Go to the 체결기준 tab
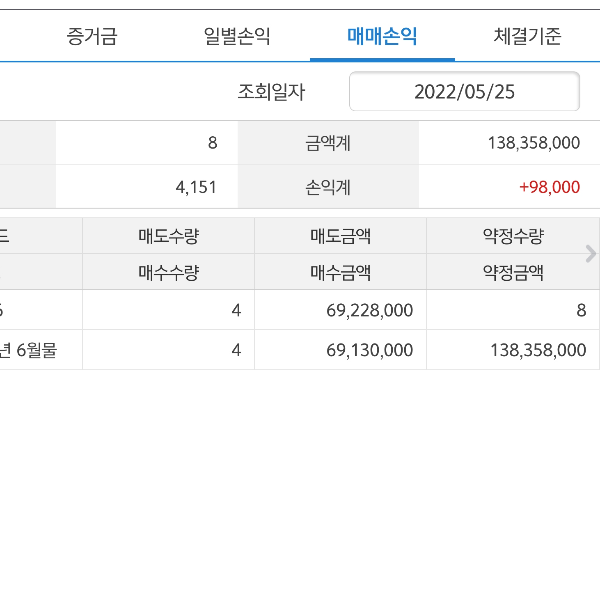 527,37
